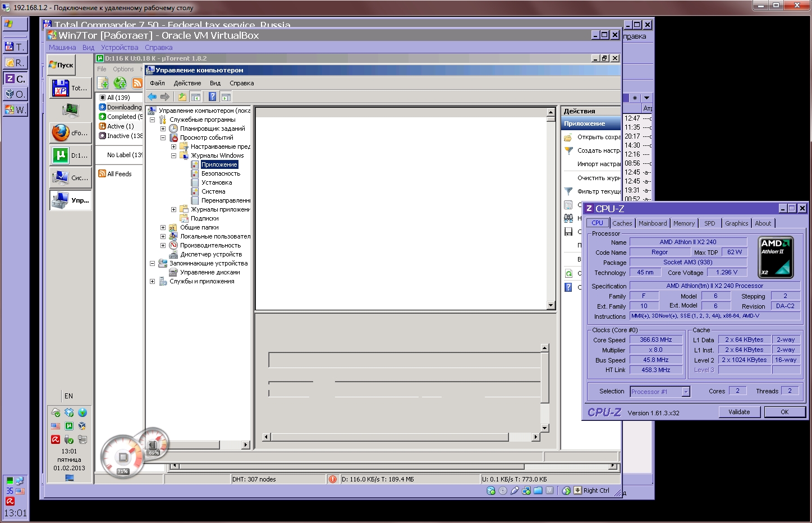Viewport: 812px width, 523px height.
Task: Click the Dropbox icon in the guest tray
Action: pos(69,413)
